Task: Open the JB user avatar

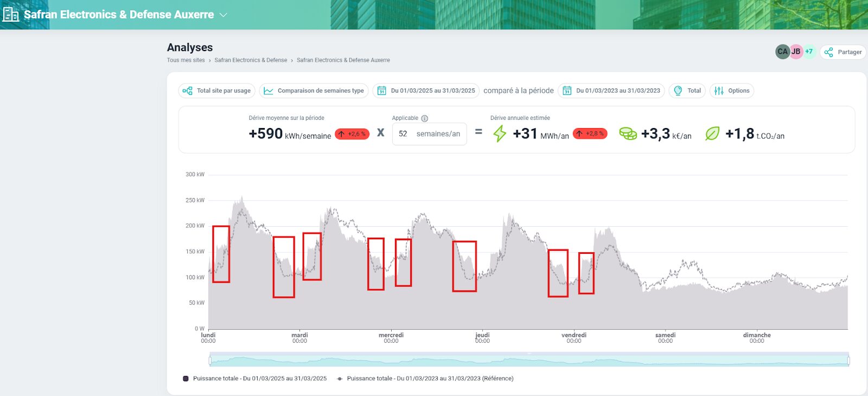Action: [796, 52]
